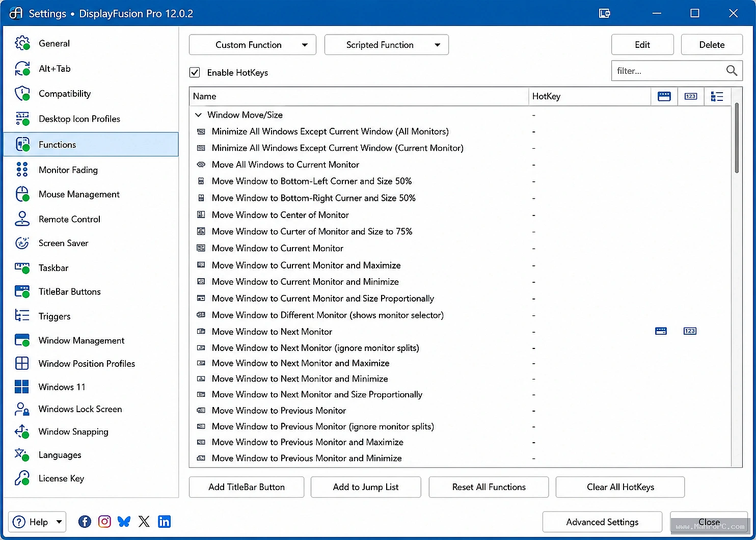Select Minimize All Windows Except Current Window (All Monitors)
Image resolution: width=756 pixels, height=540 pixels.
461,131
